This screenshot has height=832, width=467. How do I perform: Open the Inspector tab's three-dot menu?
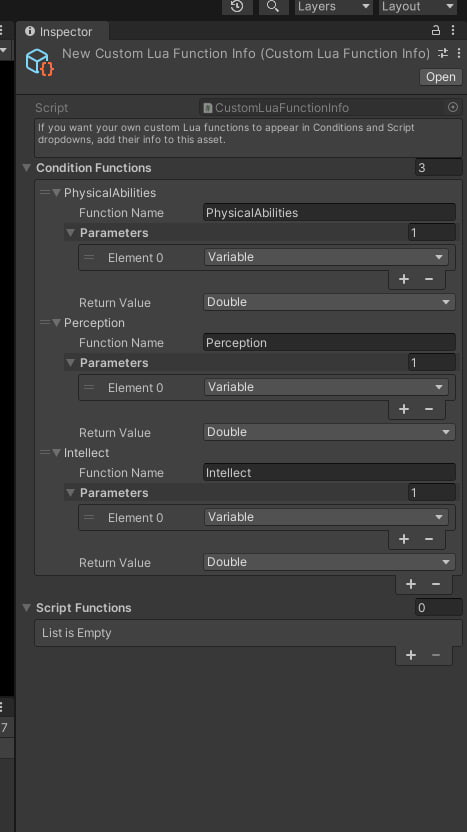click(x=453, y=30)
